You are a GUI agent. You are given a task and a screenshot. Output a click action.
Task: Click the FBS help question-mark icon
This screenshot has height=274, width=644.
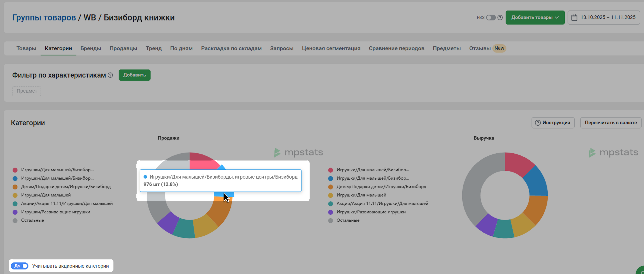click(x=500, y=18)
